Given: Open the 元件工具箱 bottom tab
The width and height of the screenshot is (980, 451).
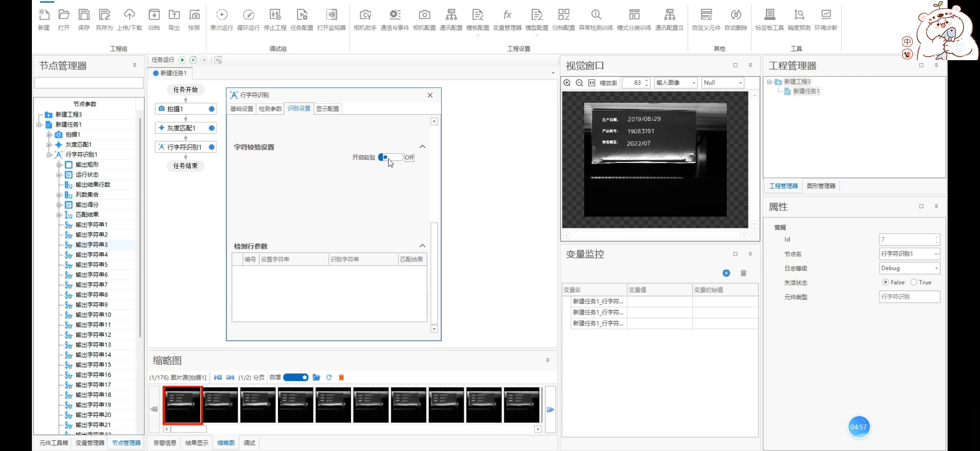Looking at the screenshot, I should click(54, 443).
